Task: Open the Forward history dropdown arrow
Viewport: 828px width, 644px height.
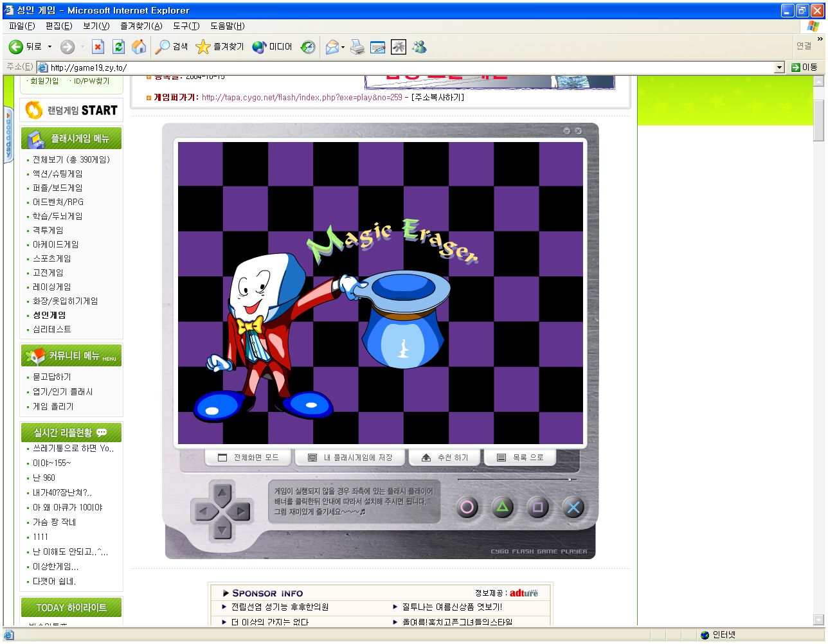Action: coord(82,47)
